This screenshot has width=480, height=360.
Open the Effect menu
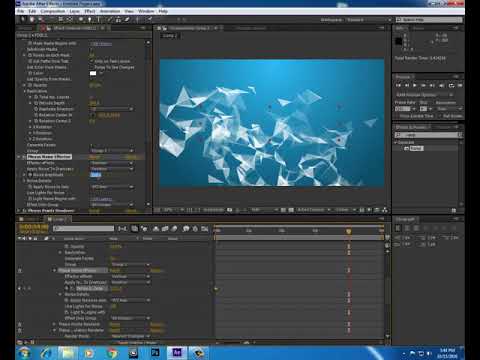(90, 11)
